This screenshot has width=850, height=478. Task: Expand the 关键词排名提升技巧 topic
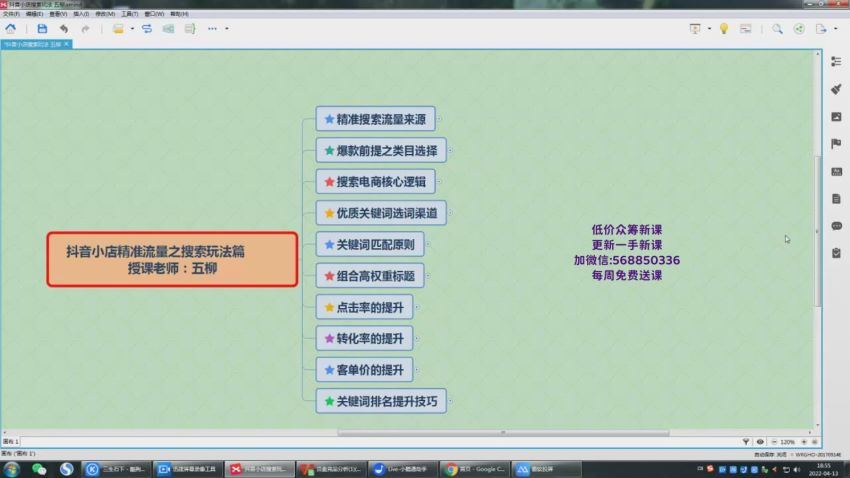coord(450,401)
